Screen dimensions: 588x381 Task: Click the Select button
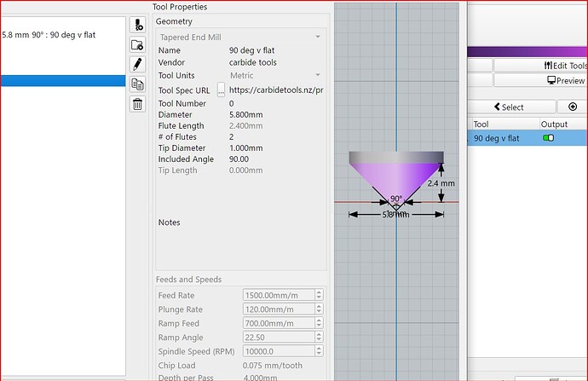point(511,107)
